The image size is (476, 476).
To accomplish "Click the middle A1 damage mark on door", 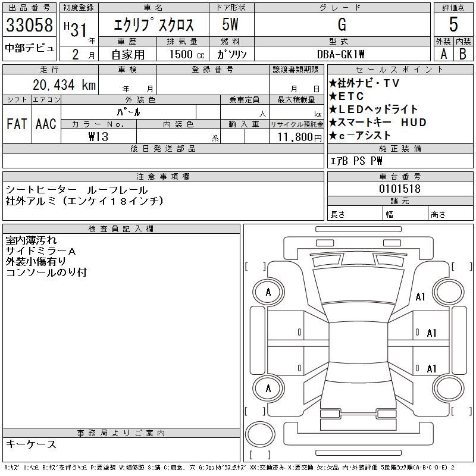I will pos(432,333).
